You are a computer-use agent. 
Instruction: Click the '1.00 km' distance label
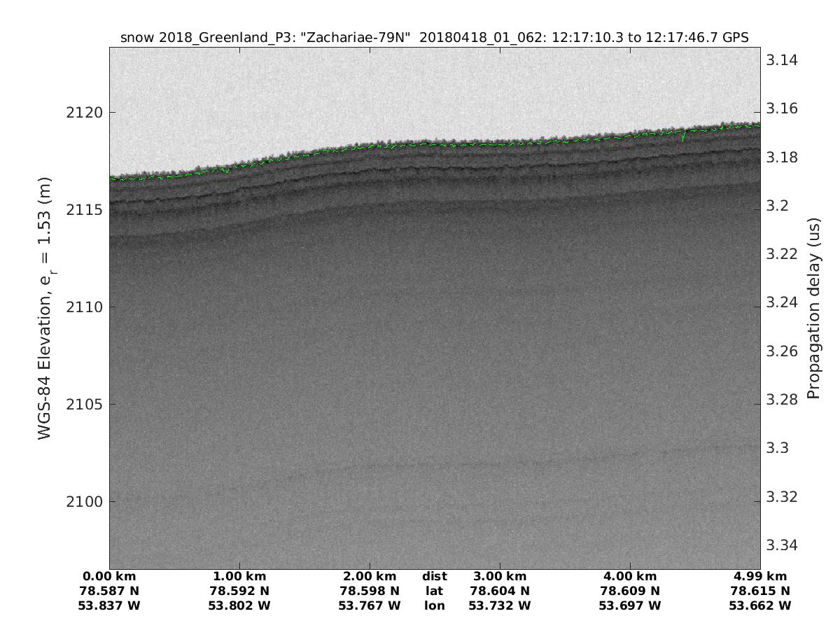point(239,577)
